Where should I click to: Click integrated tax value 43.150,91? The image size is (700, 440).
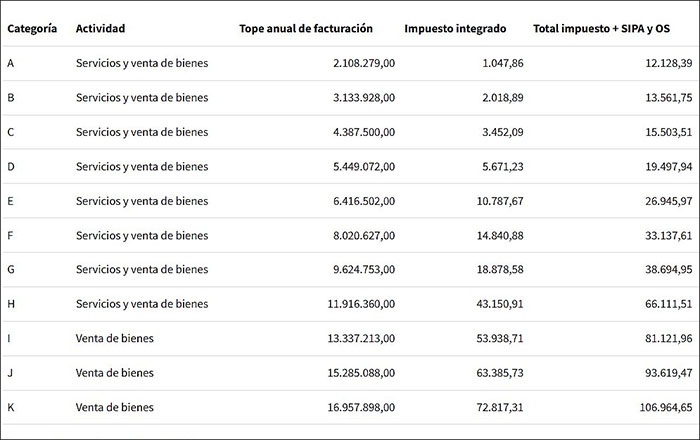click(x=500, y=304)
